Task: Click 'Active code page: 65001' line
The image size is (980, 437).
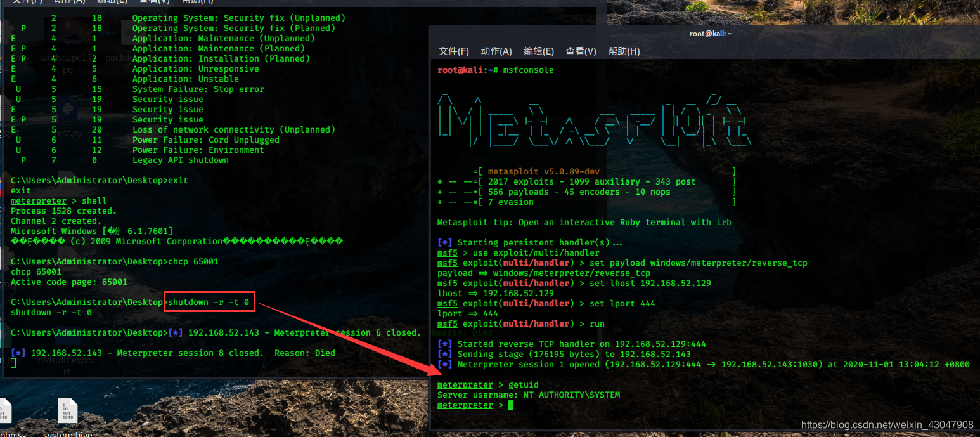Action: [x=69, y=282]
